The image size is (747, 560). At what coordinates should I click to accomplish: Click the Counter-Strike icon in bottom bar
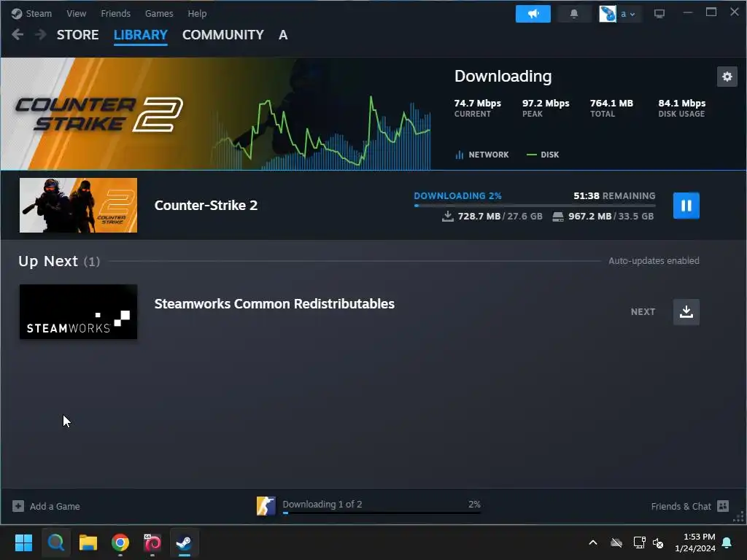coord(266,506)
